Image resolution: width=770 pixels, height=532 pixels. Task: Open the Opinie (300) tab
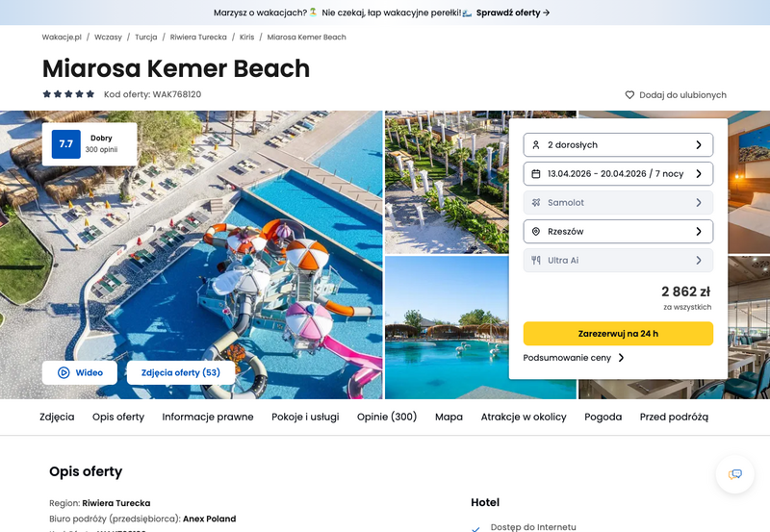(387, 417)
